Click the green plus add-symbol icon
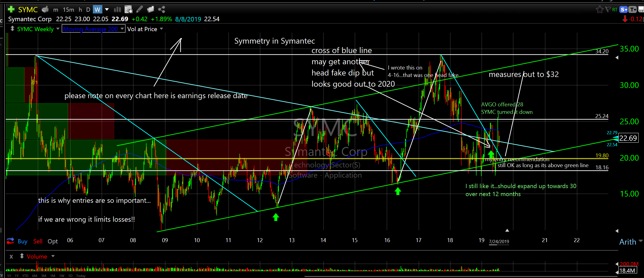 point(11,9)
